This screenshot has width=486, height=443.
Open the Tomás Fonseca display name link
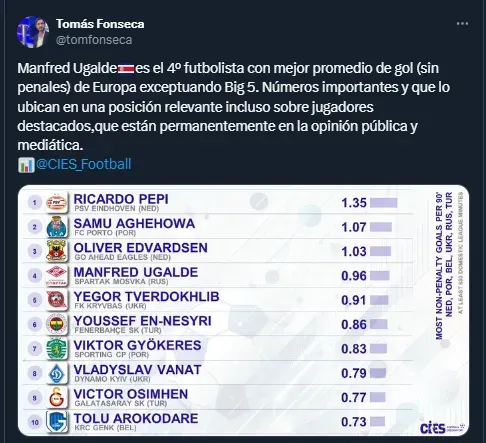point(100,24)
